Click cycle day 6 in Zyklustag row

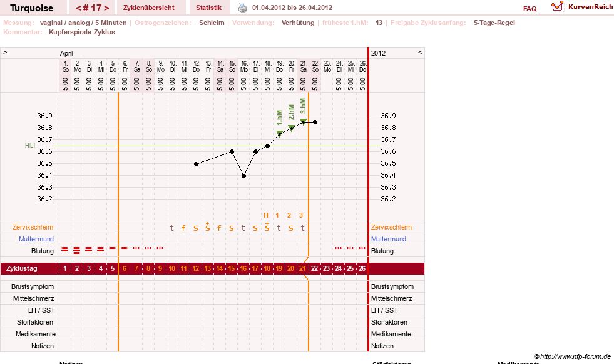(x=125, y=268)
